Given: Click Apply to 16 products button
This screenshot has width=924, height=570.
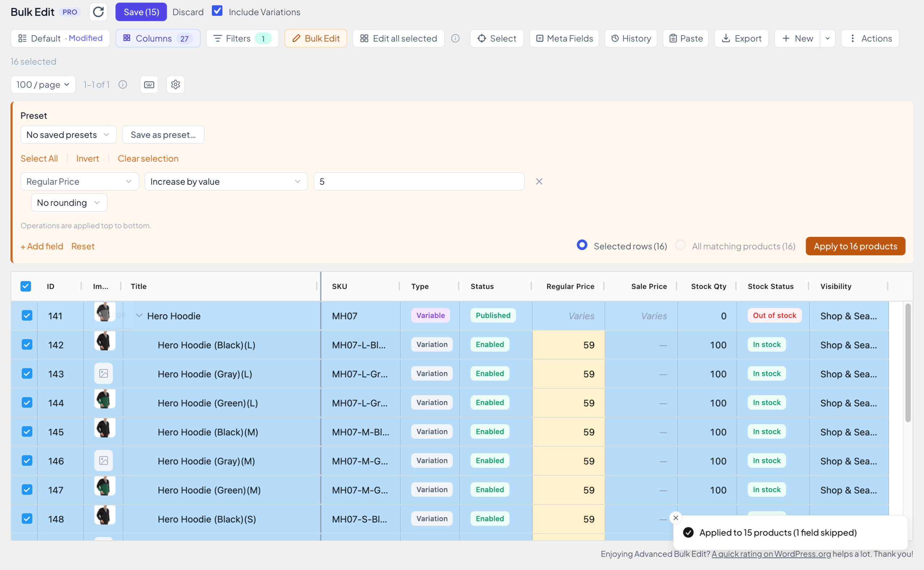Looking at the screenshot, I should click(x=855, y=246).
